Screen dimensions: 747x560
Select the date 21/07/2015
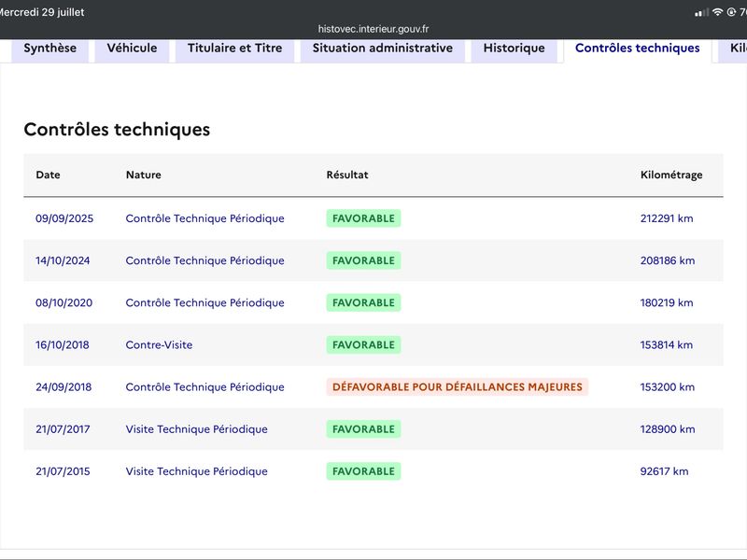pos(63,471)
